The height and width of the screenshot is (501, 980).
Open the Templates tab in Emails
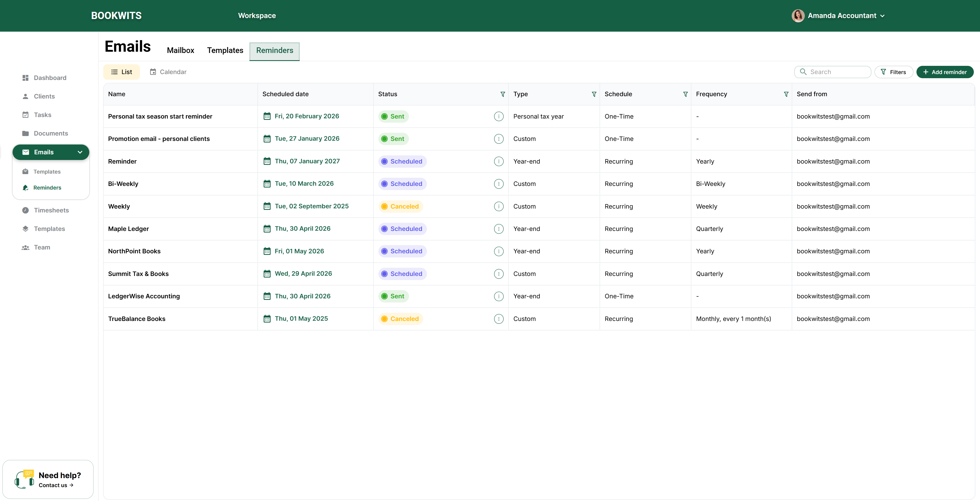tap(225, 50)
